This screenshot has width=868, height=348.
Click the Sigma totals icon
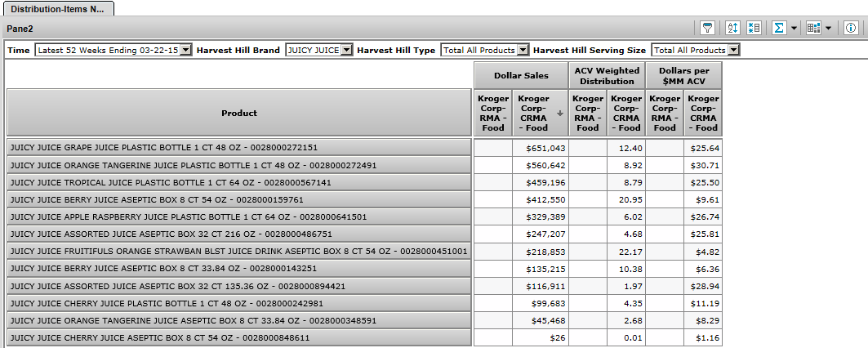point(779,28)
